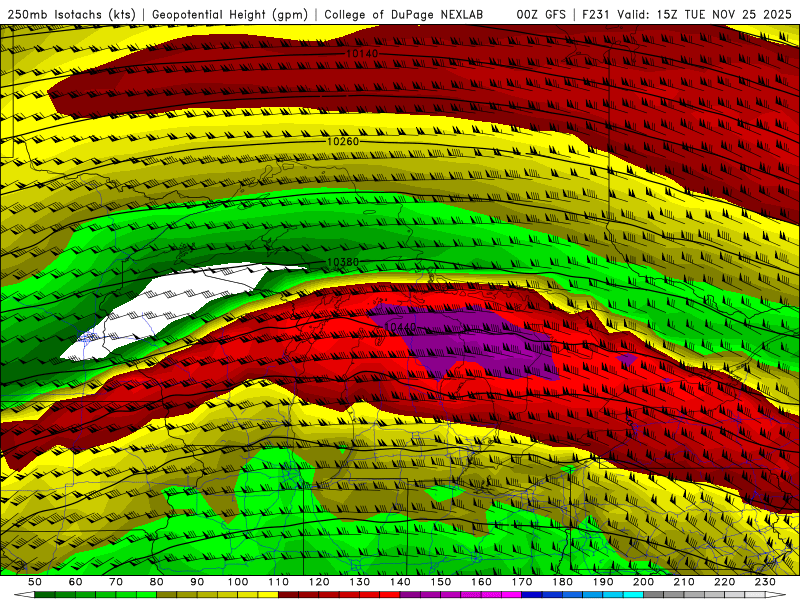This screenshot has width=800, height=600.
Task: Click the 230 value on the color scale
Action: 765,582
